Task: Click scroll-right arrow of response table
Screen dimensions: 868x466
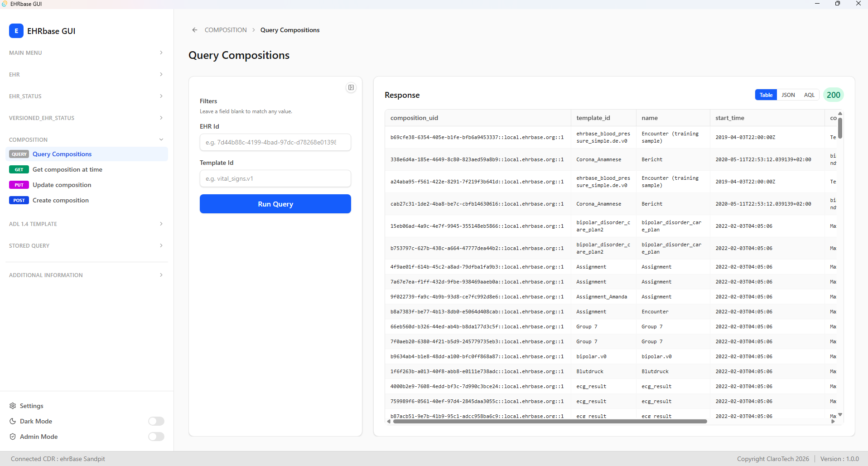Action: pos(833,421)
